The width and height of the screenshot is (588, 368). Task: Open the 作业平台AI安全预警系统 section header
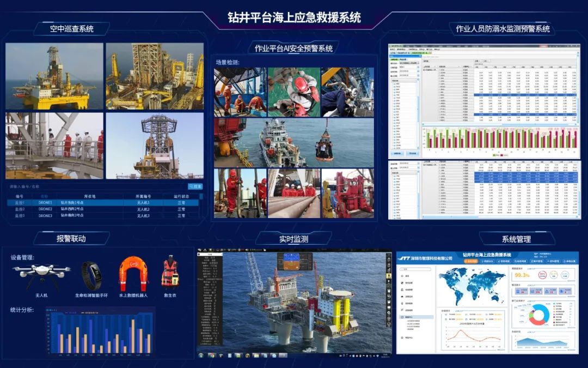pyautogui.click(x=293, y=48)
